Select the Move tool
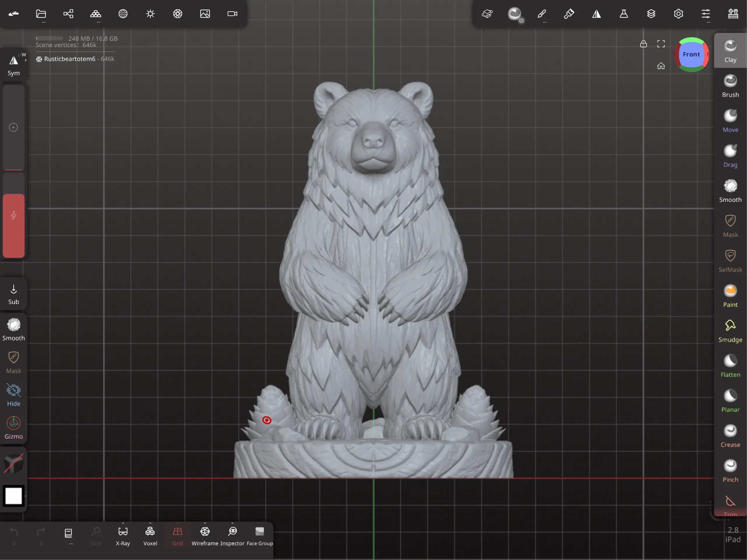This screenshot has height=560, width=747. tap(730, 121)
